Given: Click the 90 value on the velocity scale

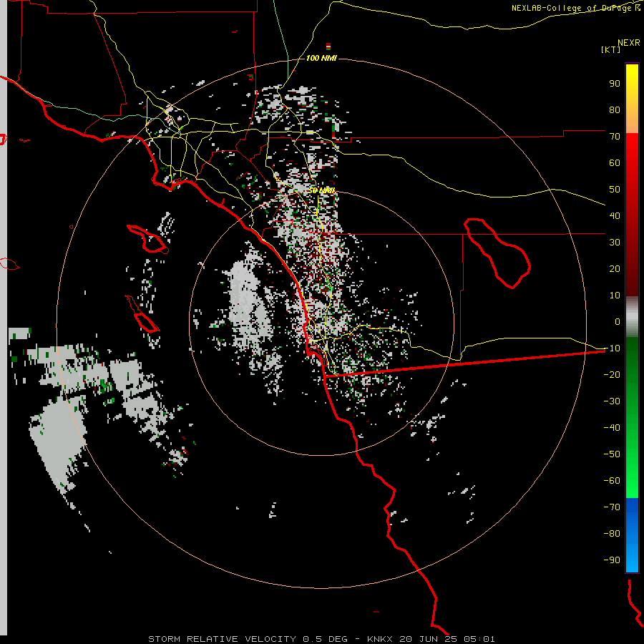Looking at the screenshot, I should click(x=615, y=84).
